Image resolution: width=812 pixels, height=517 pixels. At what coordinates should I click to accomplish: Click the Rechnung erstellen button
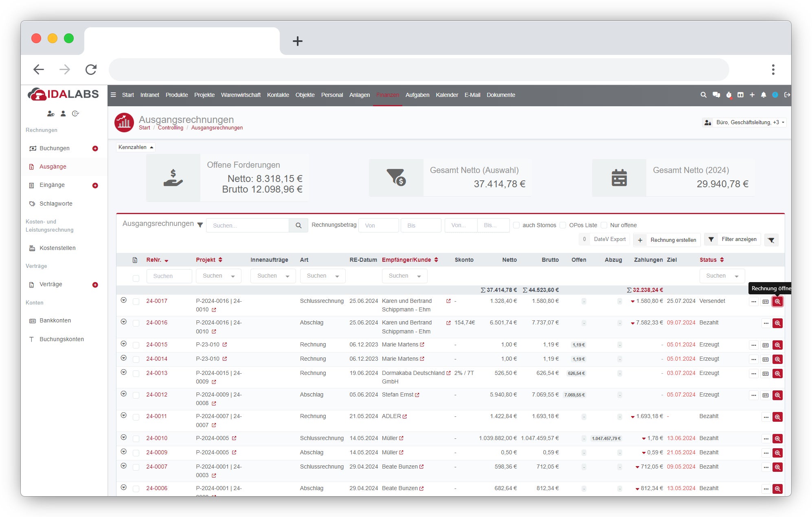[x=667, y=240]
